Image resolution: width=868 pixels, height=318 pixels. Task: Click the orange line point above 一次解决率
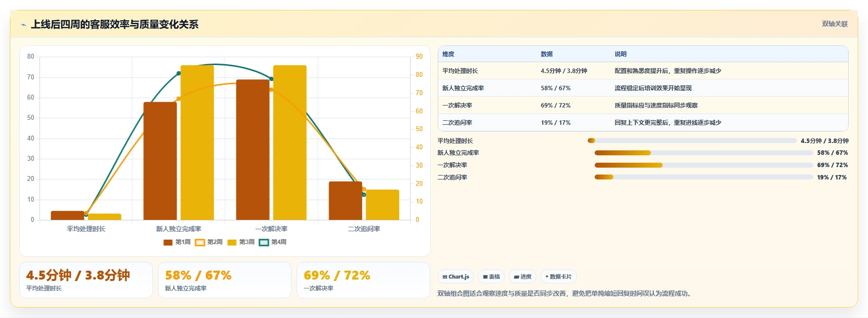coord(271,90)
